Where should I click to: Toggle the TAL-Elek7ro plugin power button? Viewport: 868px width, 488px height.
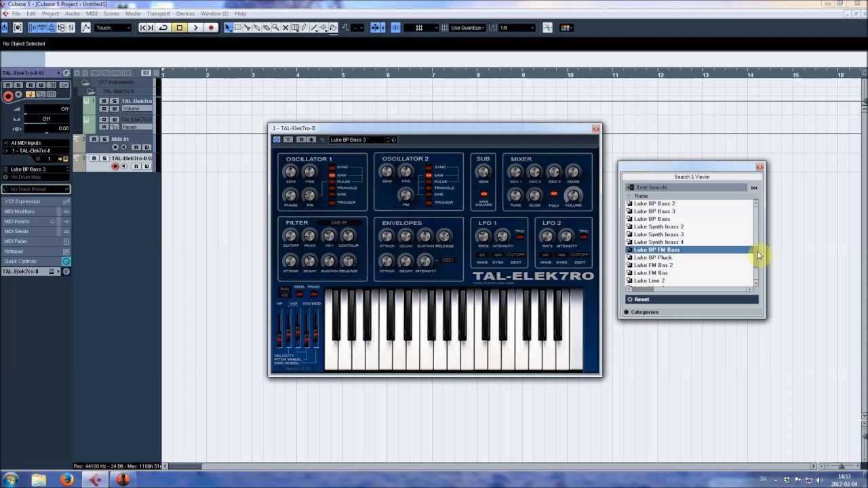(x=277, y=140)
